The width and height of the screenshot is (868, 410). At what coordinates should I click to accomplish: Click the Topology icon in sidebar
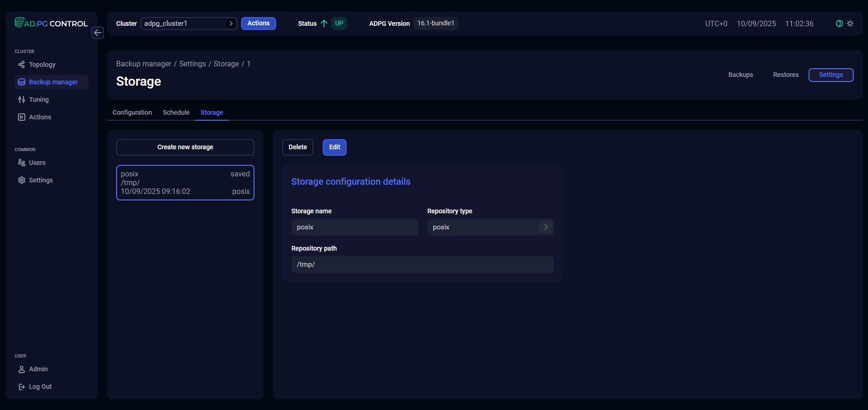[22, 64]
